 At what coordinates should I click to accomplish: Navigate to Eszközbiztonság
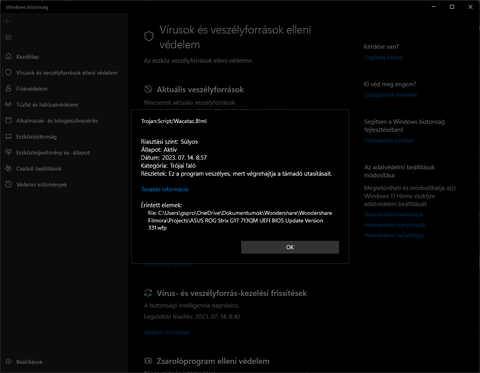(x=36, y=137)
